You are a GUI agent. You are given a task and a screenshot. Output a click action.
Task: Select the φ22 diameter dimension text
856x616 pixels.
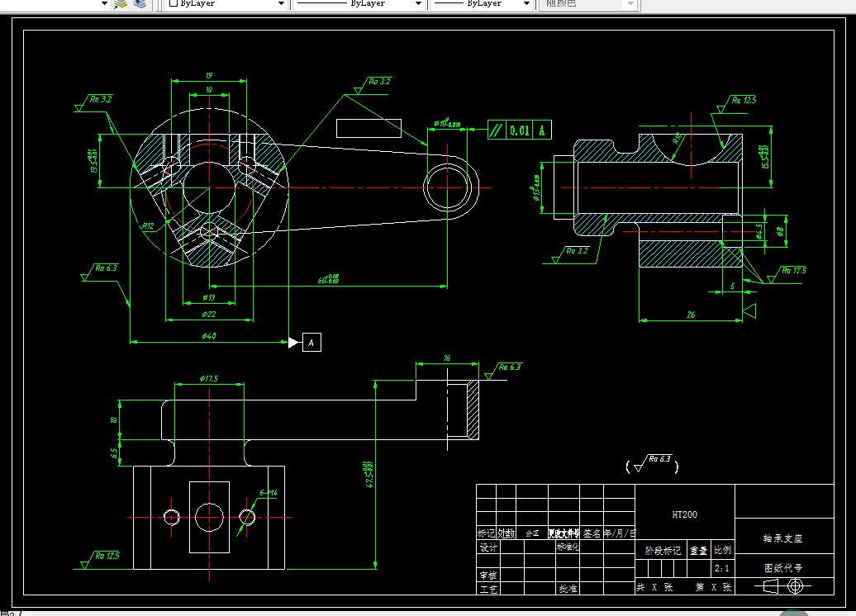click(208, 315)
